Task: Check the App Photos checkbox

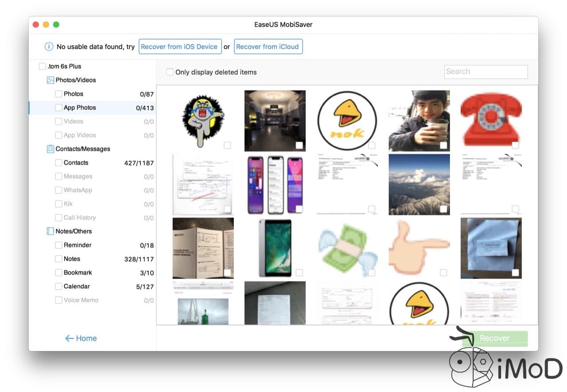Action: tap(58, 107)
